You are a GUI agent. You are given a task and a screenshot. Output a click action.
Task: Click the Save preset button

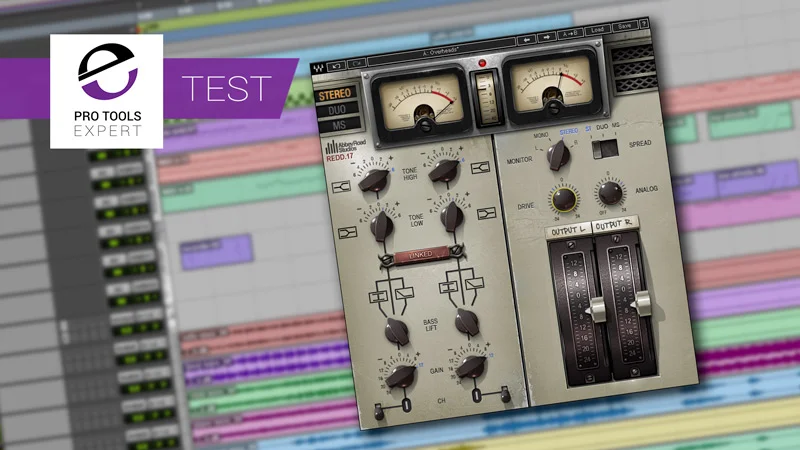coord(624,26)
